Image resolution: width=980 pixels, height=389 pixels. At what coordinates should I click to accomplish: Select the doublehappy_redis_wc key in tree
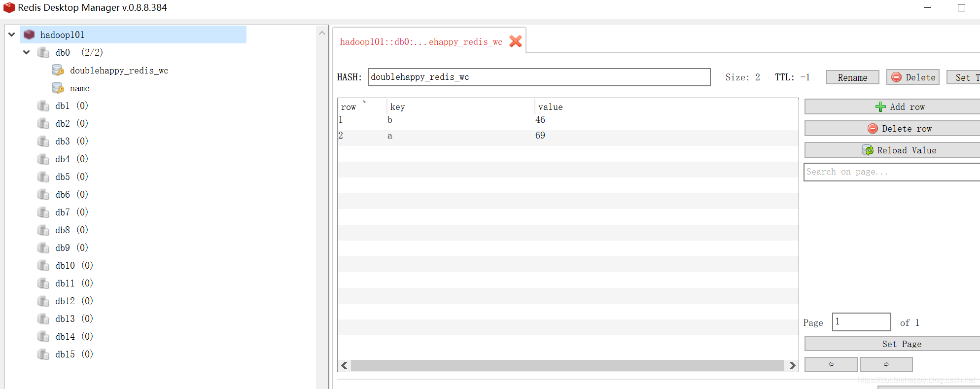click(x=119, y=71)
